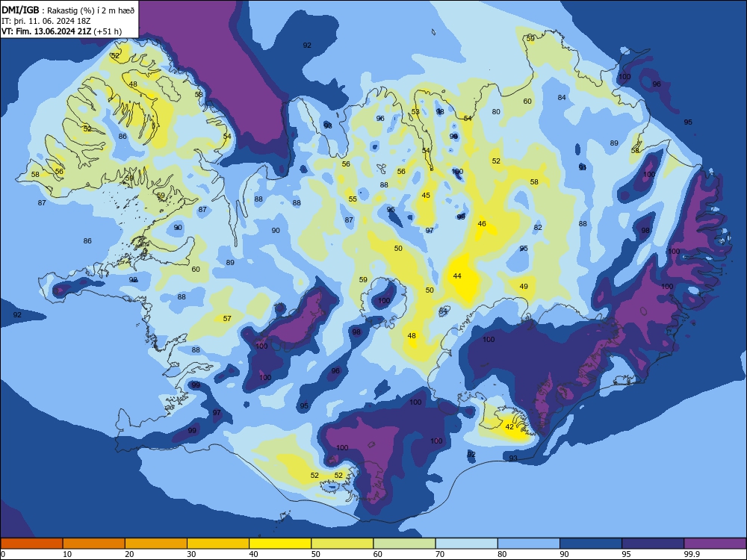Click the "44" humidity value on the map
747x560 pixels.
pos(457,276)
